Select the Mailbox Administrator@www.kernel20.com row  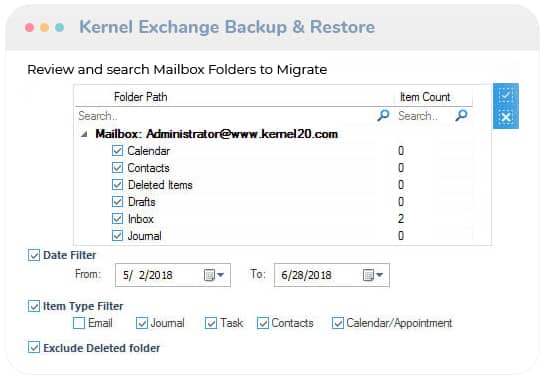pyautogui.click(x=217, y=134)
